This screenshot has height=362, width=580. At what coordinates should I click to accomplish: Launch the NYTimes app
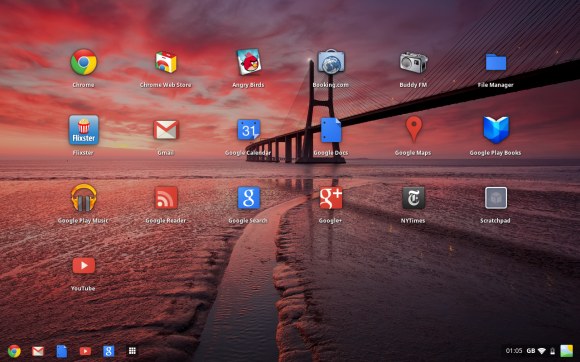pos(414,198)
